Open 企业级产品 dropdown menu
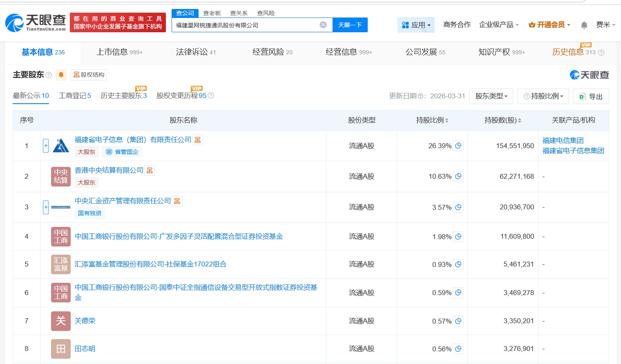The image size is (621, 364). pos(499,25)
